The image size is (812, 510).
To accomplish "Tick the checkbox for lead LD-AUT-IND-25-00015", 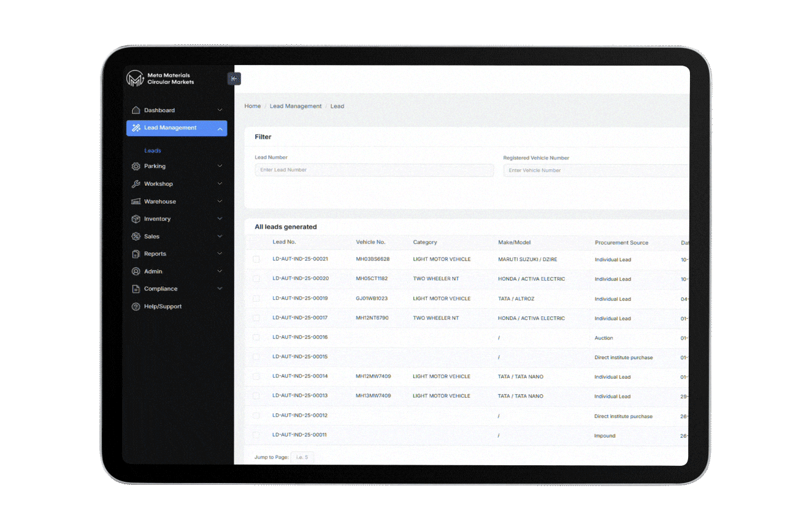I will [x=256, y=357].
